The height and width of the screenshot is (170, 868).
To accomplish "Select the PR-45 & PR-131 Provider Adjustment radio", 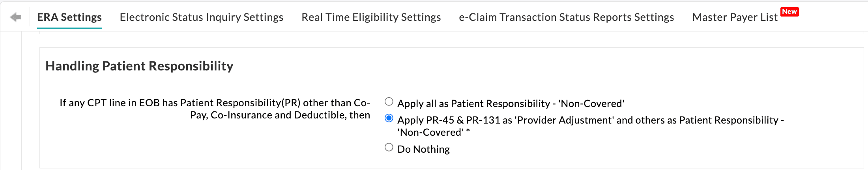I will point(389,118).
